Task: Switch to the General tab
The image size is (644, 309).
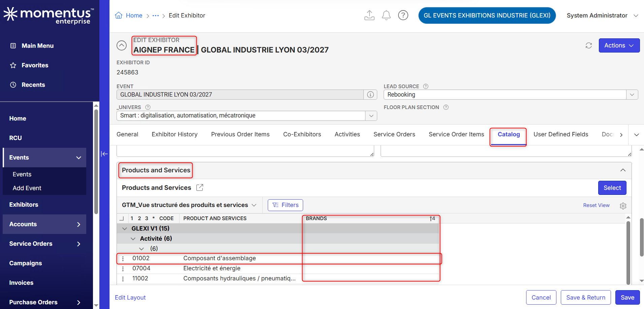Action: click(x=127, y=134)
